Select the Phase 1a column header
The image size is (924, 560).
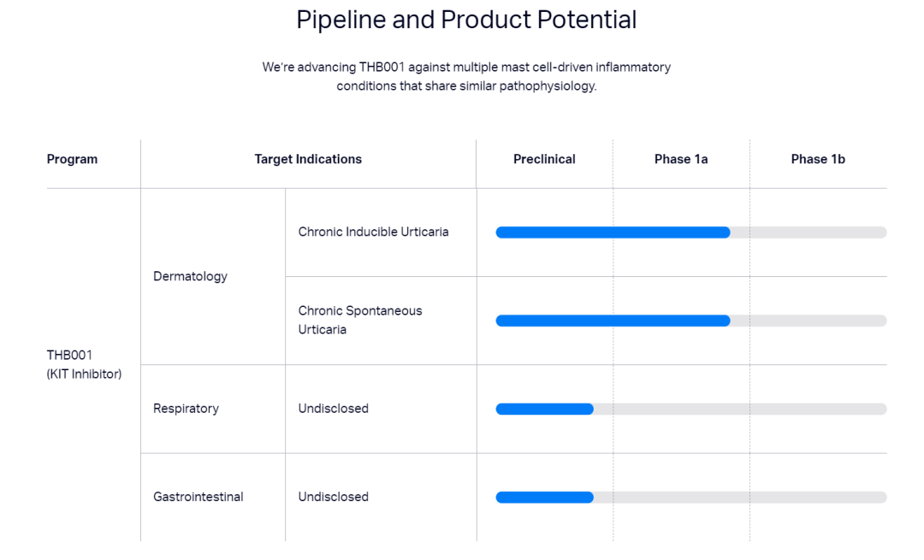tap(681, 159)
